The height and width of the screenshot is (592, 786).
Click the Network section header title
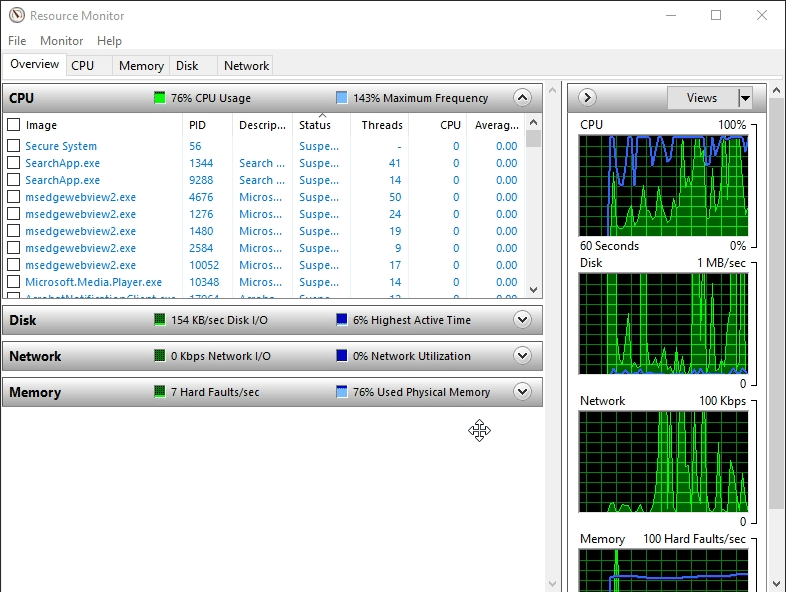35,356
